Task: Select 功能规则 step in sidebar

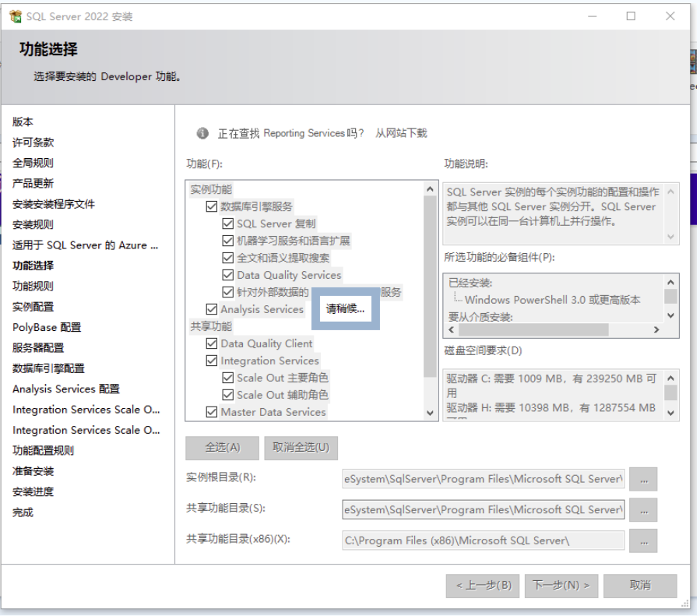Action: 33,286
